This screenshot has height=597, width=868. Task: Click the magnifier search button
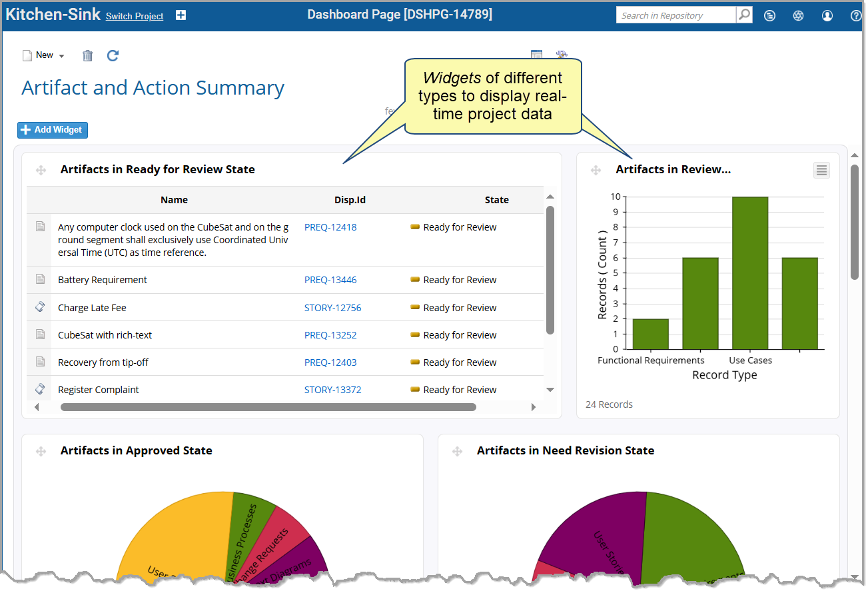tap(744, 15)
